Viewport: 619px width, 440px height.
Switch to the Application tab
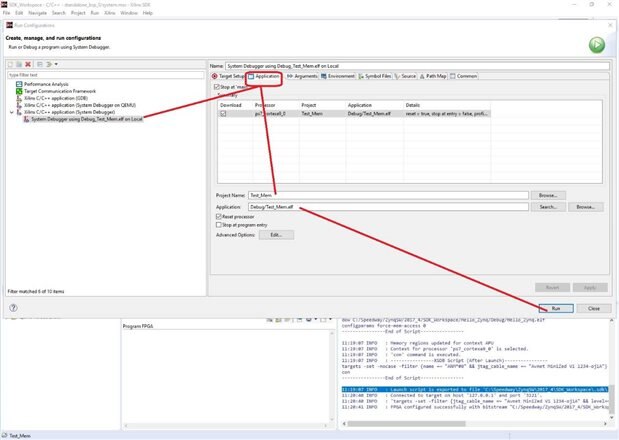click(264, 76)
